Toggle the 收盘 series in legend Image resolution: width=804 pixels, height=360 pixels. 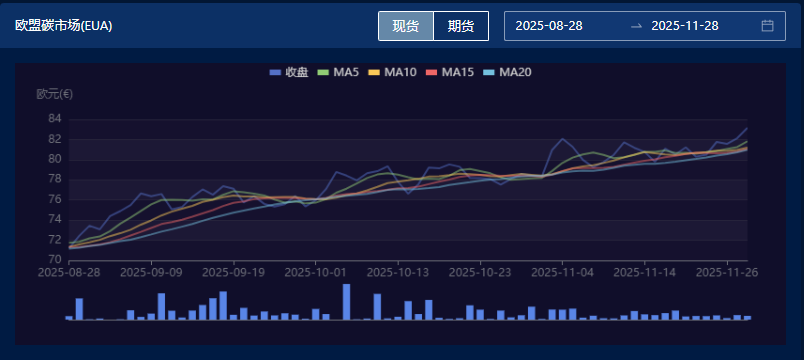[289, 72]
